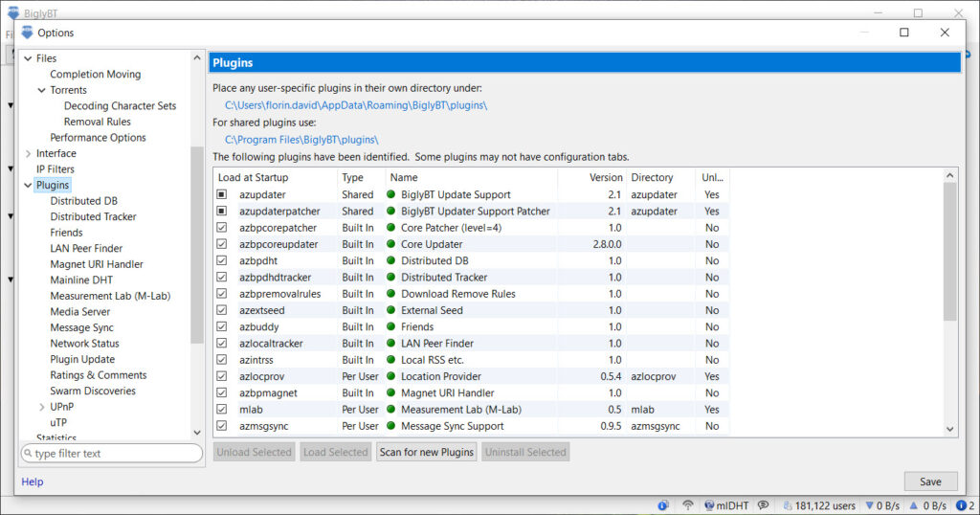Image resolution: width=980 pixels, height=515 pixels.
Task: Expand the UPnP tree node
Action: [x=41, y=407]
